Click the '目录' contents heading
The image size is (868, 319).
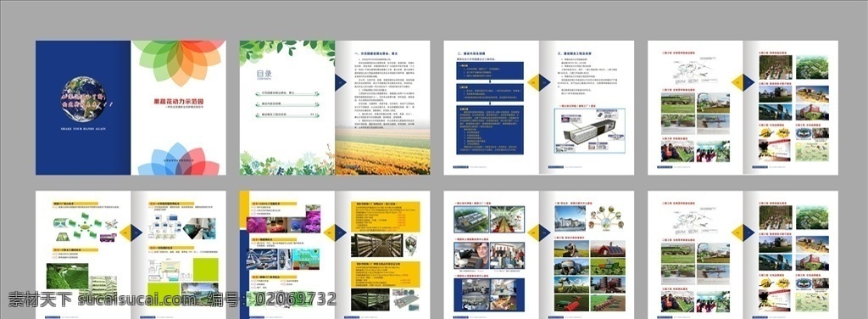point(264,74)
